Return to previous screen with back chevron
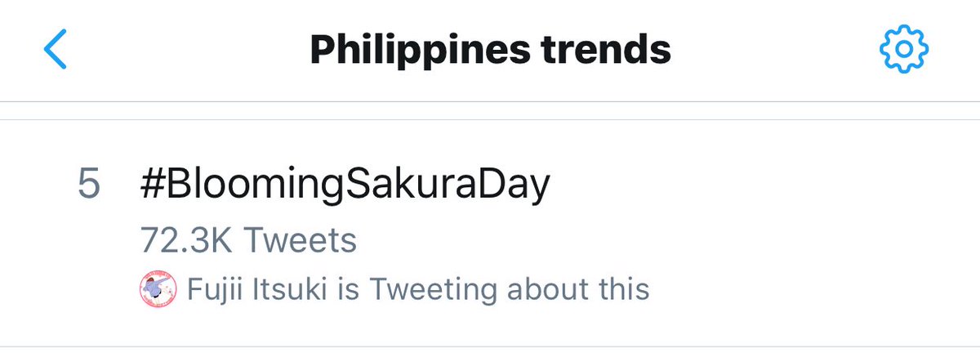Viewport: 980px width, 362px height. click(x=55, y=51)
